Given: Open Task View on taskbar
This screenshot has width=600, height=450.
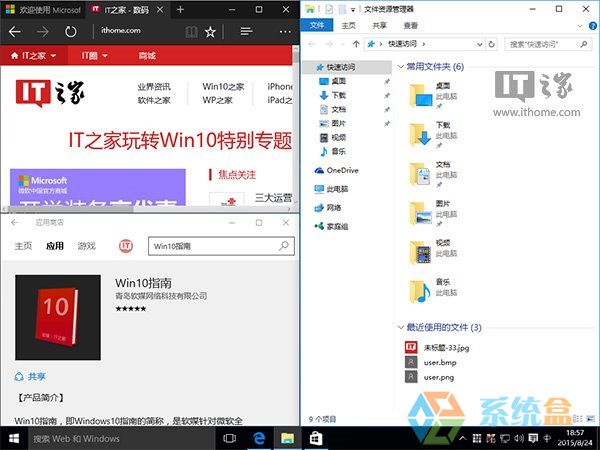Looking at the screenshot, I should click(229, 439).
